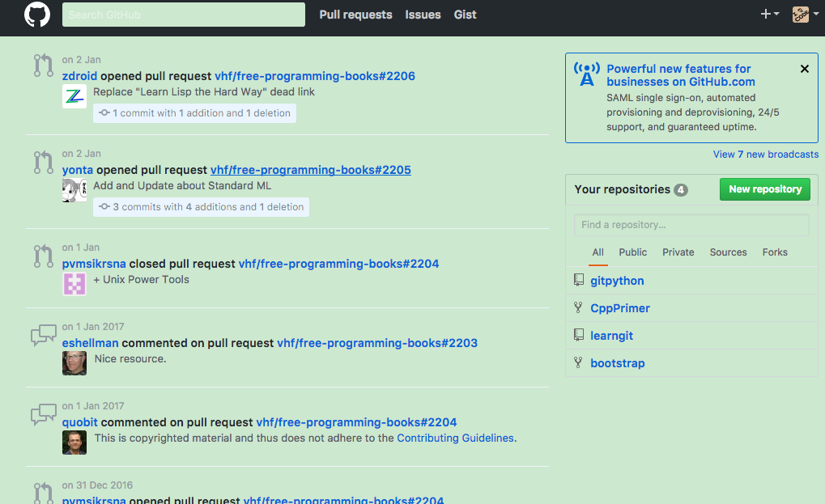
Task: Click eshellman's photo avatar
Action: coord(74,363)
